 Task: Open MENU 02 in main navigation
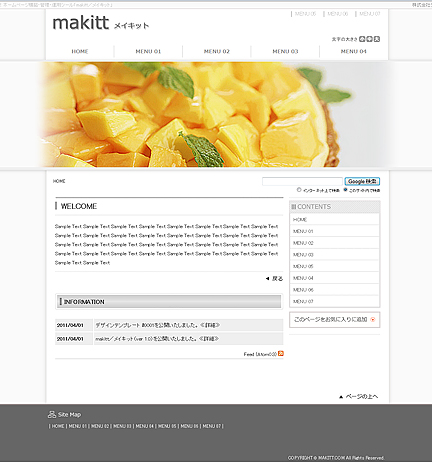click(x=217, y=51)
